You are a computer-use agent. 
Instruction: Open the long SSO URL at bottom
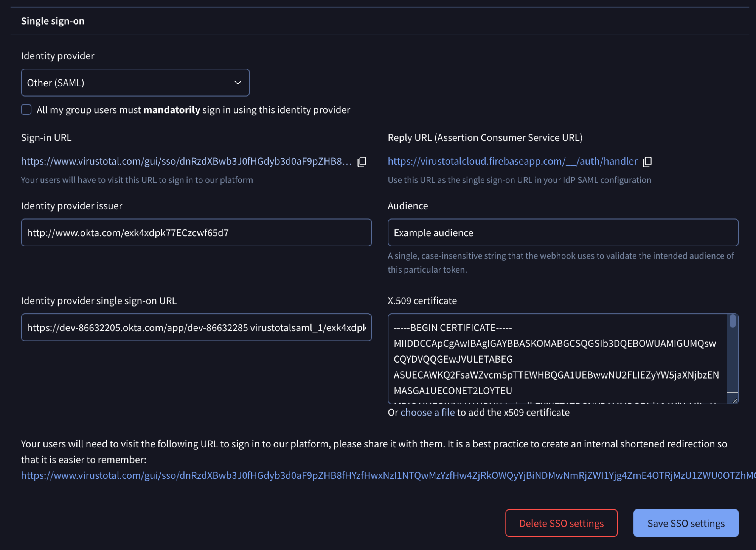388,475
